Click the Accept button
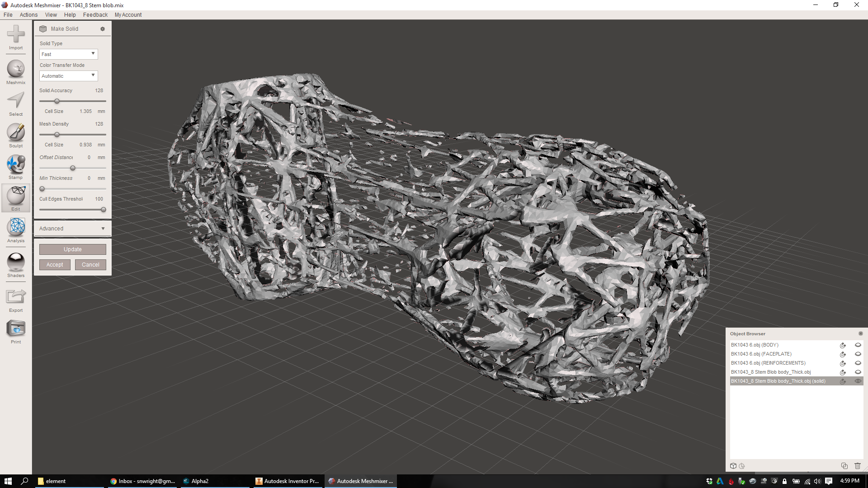Viewport: 868px width, 488px height. point(55,265)
